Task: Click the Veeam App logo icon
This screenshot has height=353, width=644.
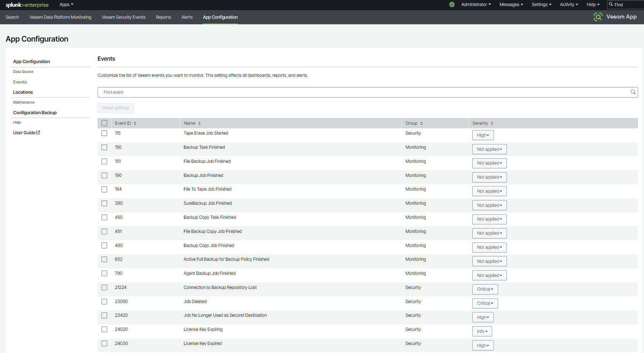Action: 598,17
